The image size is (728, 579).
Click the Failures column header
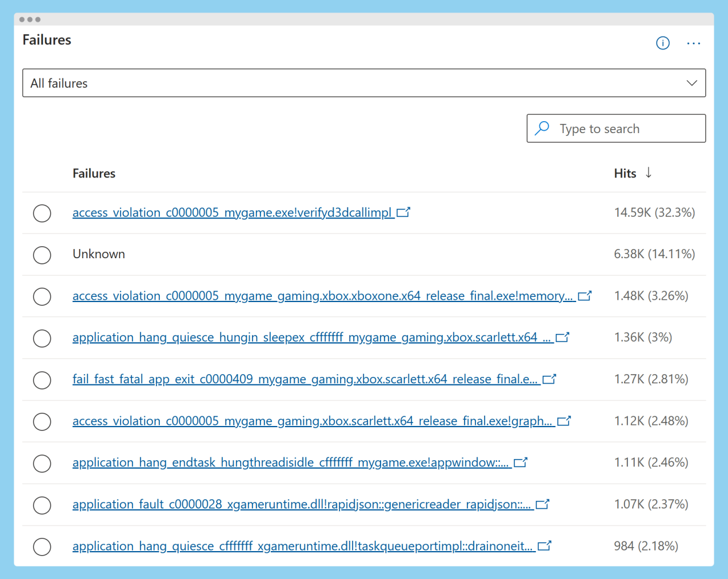94,173
